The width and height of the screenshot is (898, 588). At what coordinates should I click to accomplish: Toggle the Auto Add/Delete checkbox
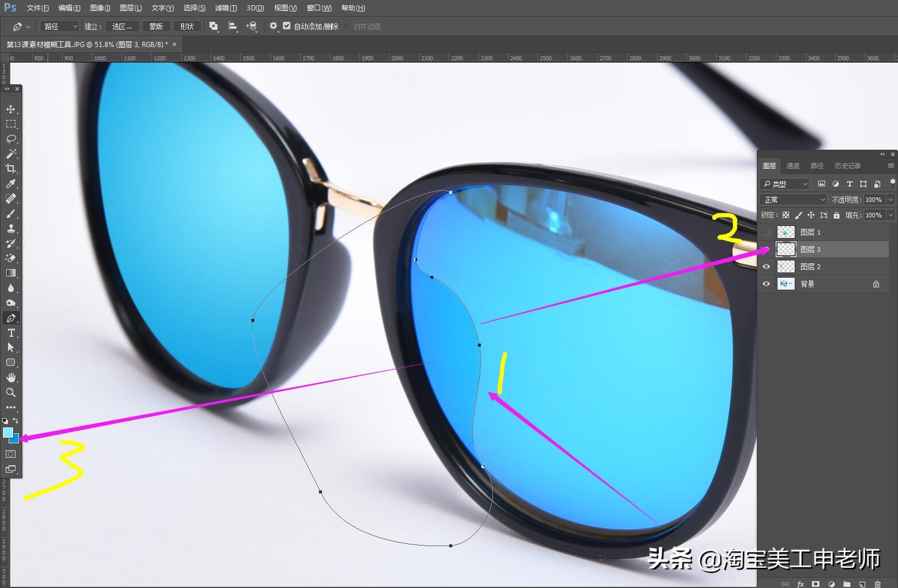click(x=287, y=26)
